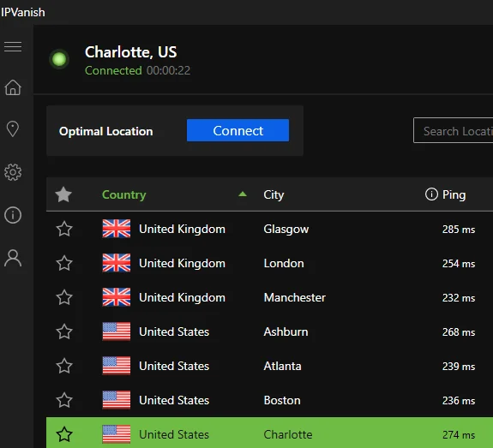
Task: Sort the list by Ping header
Action: coord(454,195)
